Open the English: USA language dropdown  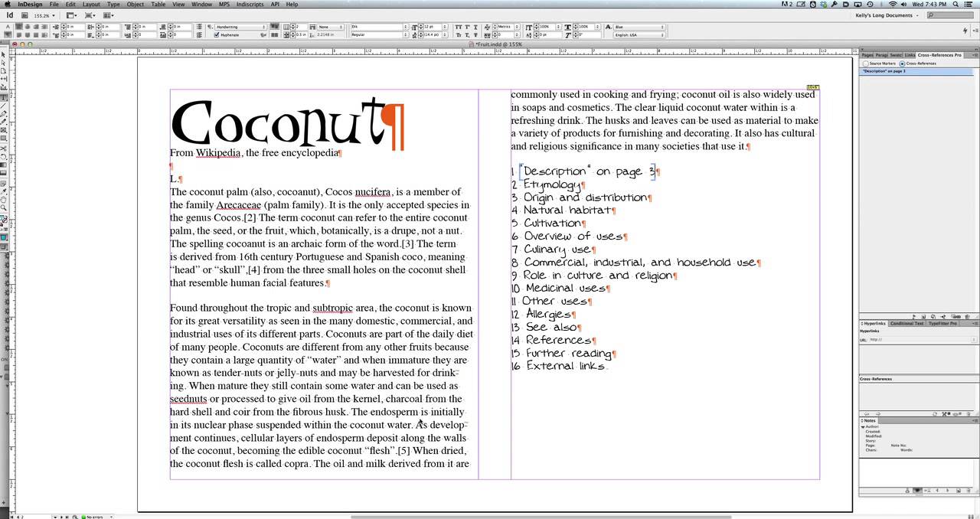[639, 34]
